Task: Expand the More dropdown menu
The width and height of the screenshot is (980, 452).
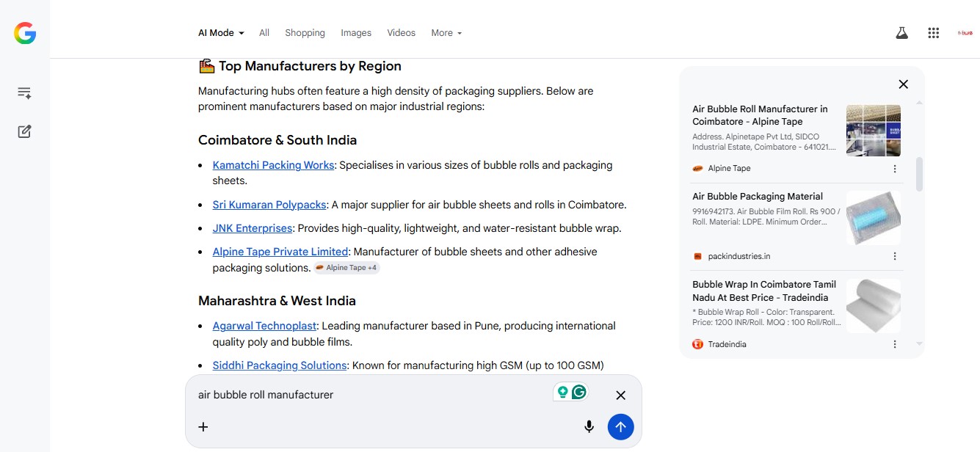Action: pos(446,33)
